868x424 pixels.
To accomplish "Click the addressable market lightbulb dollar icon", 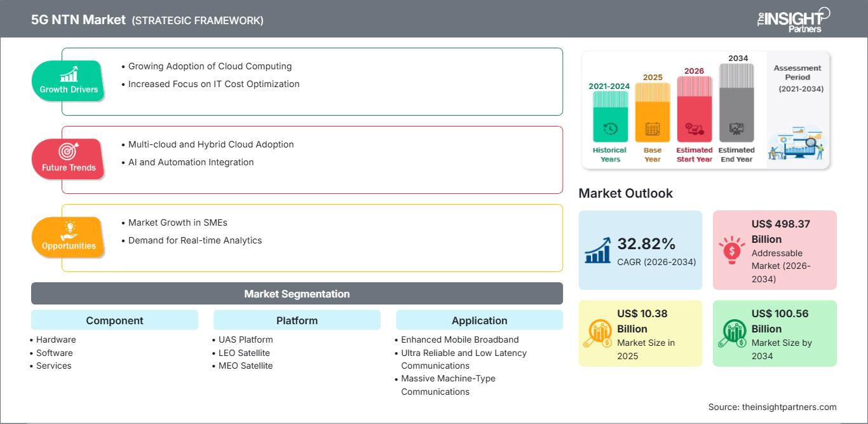I will point(732,250).
